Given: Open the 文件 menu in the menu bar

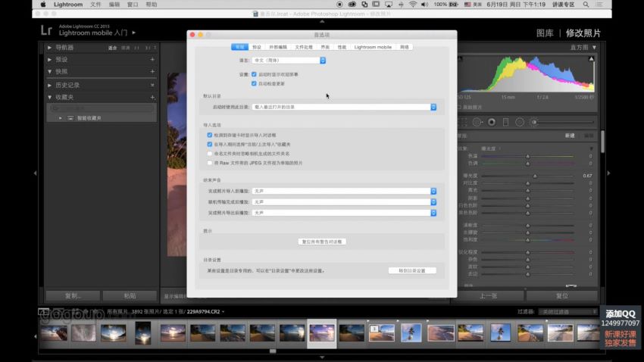Looking at the screenshot, I should (95, 5).
